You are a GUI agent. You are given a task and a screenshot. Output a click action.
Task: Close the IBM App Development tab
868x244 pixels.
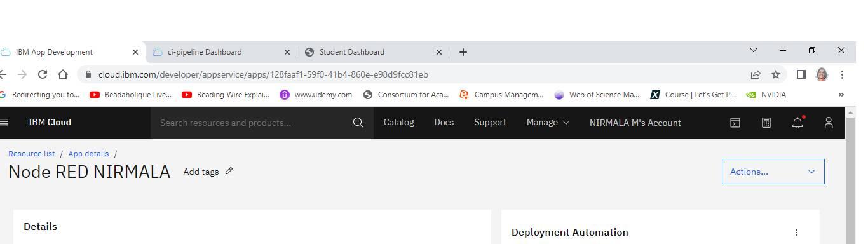pos(135,52)
